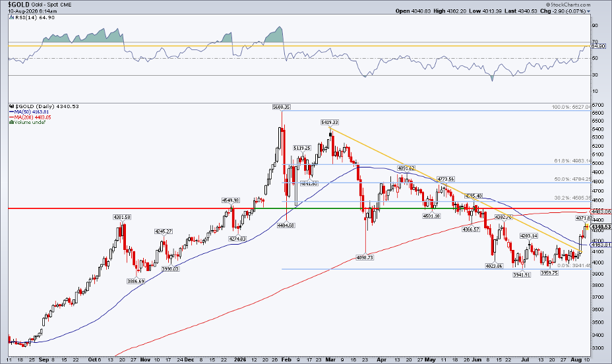
Task: Click the 2026 year marker on date axis
Action: [239, 359]
